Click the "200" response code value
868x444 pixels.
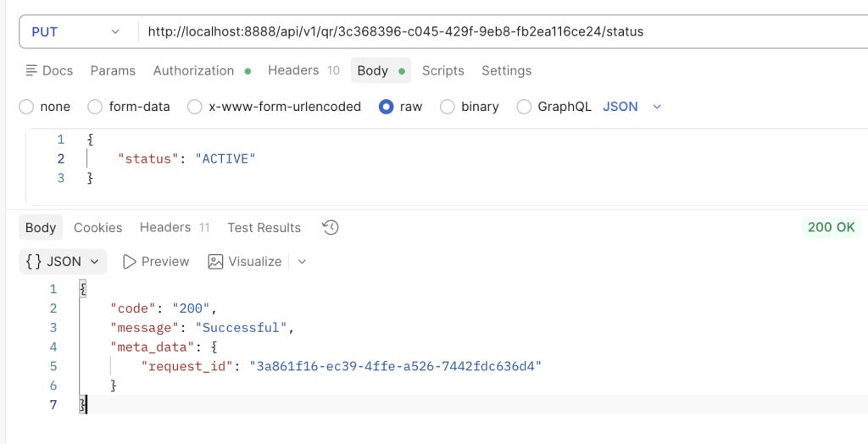[191, 308]
